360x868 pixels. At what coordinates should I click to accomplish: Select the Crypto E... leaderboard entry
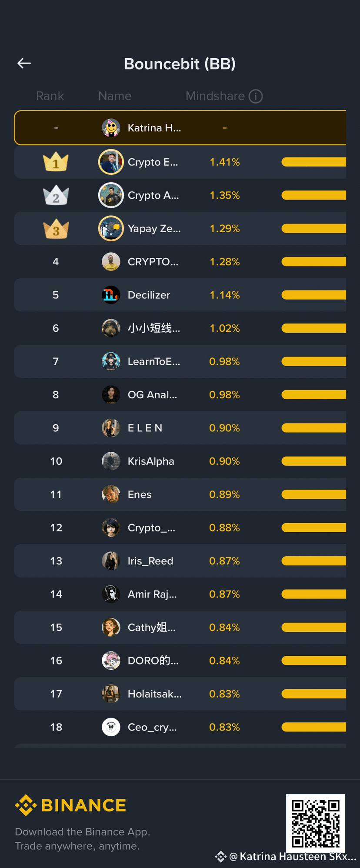pyautogui.click(x=180, y=162)
